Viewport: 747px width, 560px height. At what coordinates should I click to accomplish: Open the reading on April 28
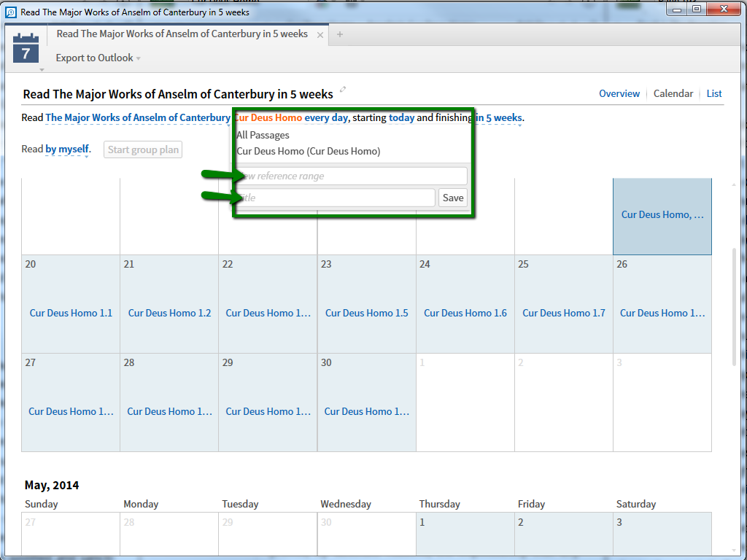tap(169, 411)
